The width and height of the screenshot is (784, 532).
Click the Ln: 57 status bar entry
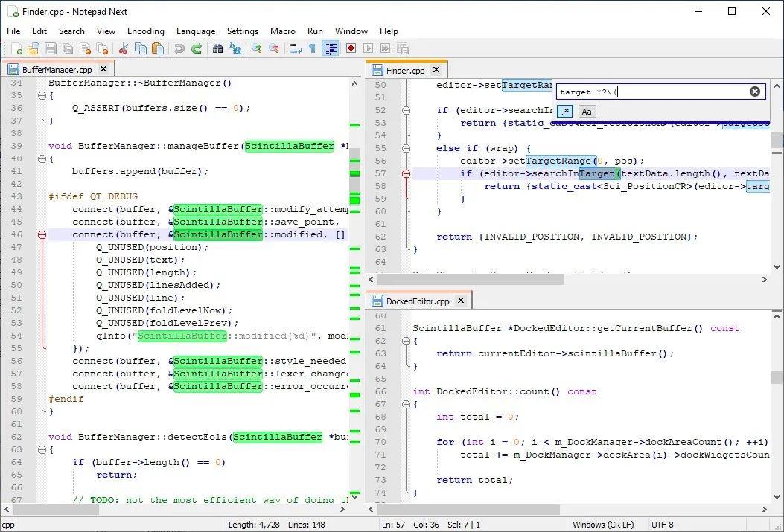point(394,525)
